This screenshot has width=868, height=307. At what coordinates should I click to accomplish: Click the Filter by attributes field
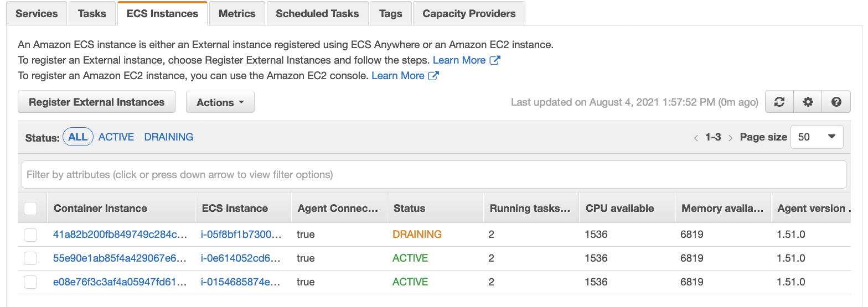[434, 175]
